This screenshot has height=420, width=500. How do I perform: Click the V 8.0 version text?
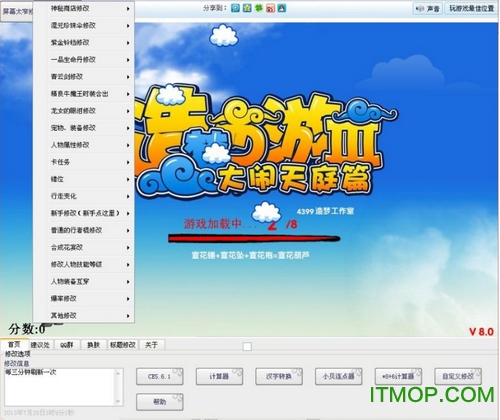[x=481, y=332]
